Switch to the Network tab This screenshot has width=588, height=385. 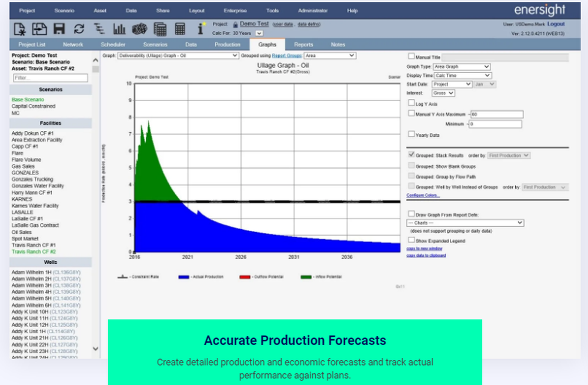tap(73, 45)
